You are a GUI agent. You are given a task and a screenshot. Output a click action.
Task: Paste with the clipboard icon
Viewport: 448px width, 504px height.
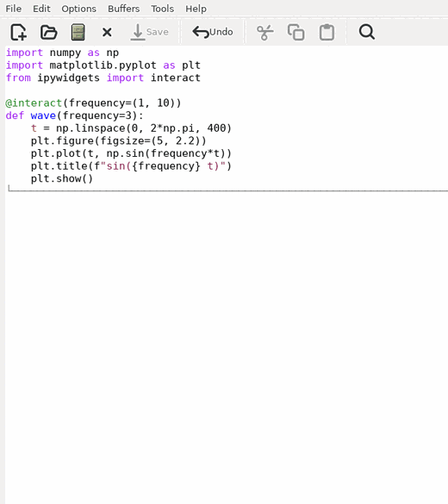[327, 32]
